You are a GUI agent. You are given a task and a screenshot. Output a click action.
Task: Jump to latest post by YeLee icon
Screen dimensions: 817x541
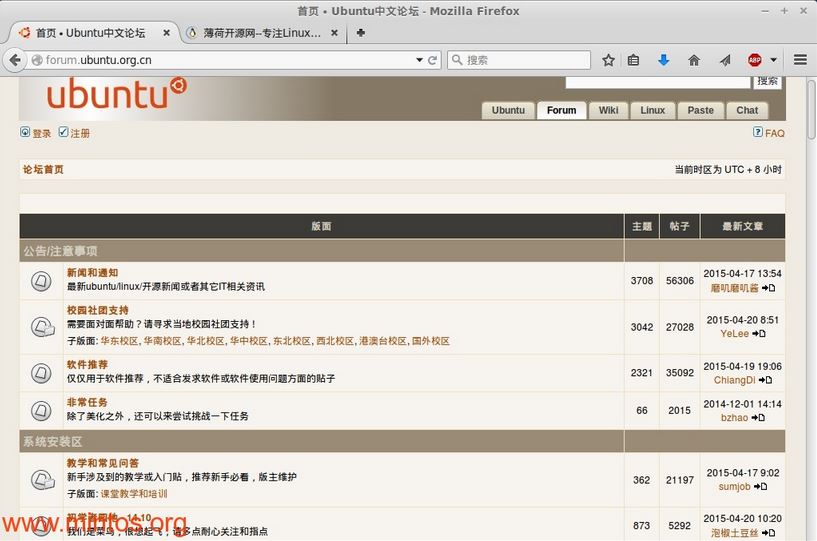[x=760, y=334]
